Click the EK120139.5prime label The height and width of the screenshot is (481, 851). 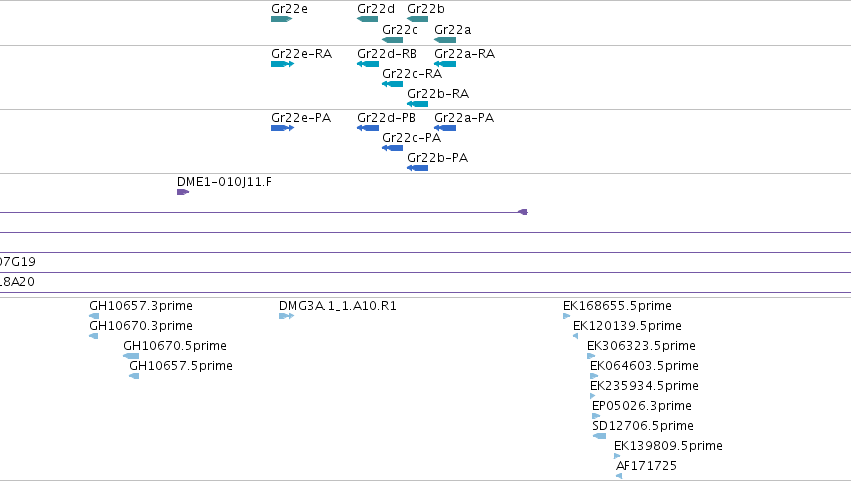[627, 326]
